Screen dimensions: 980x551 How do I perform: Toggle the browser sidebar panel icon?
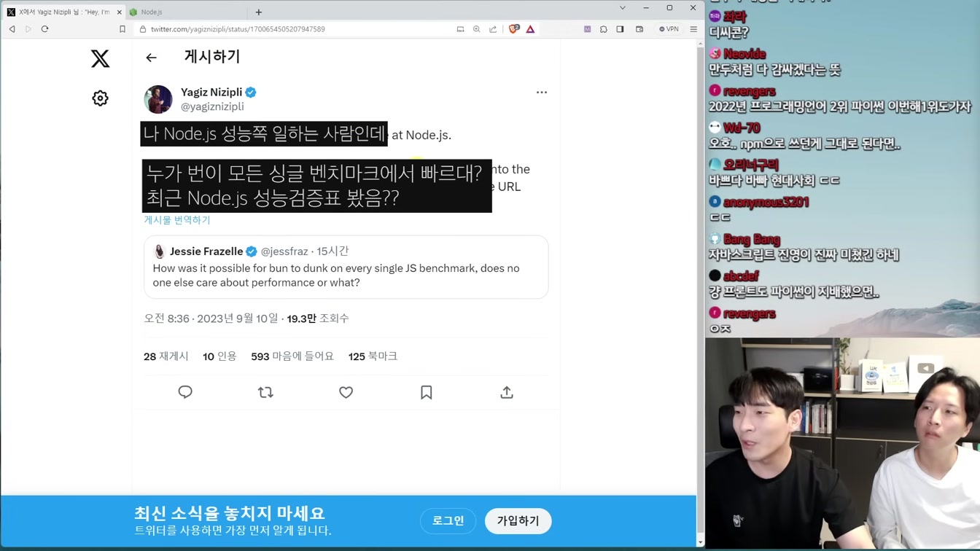pos(620,29)
